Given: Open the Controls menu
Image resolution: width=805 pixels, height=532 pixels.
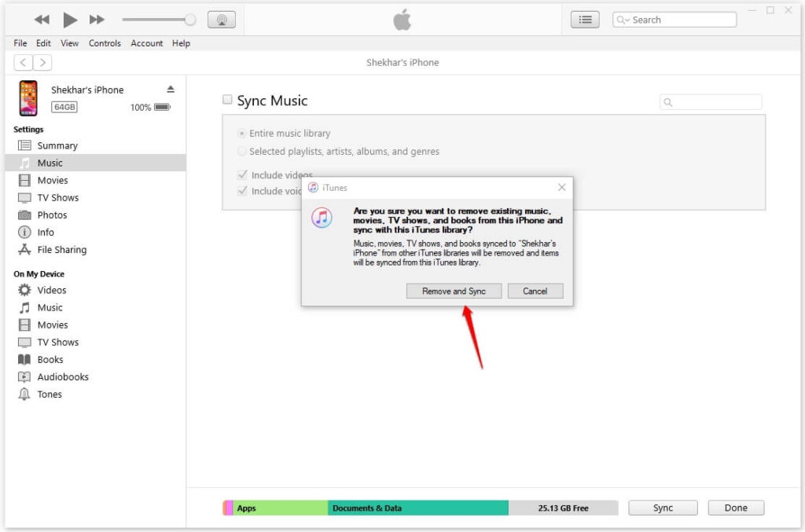Looking at the screenshot, I should click(x=105, y=43).
